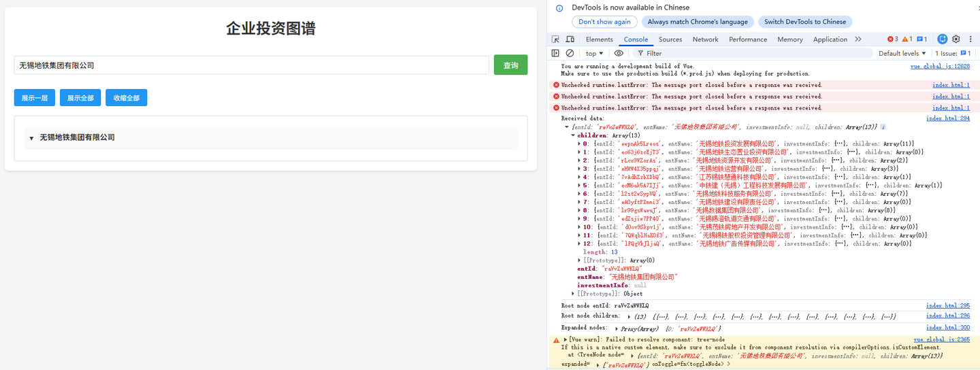
Task: Click the blue message count badge in the tab bar
Action: pyautogui.click(x=922, y=39)
